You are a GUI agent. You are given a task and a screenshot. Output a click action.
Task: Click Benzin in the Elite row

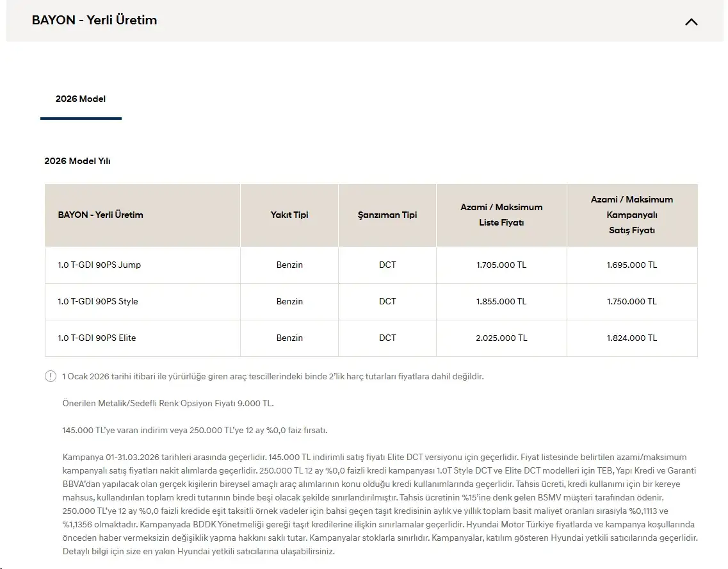pyautogui.click(x=289, y=338)
